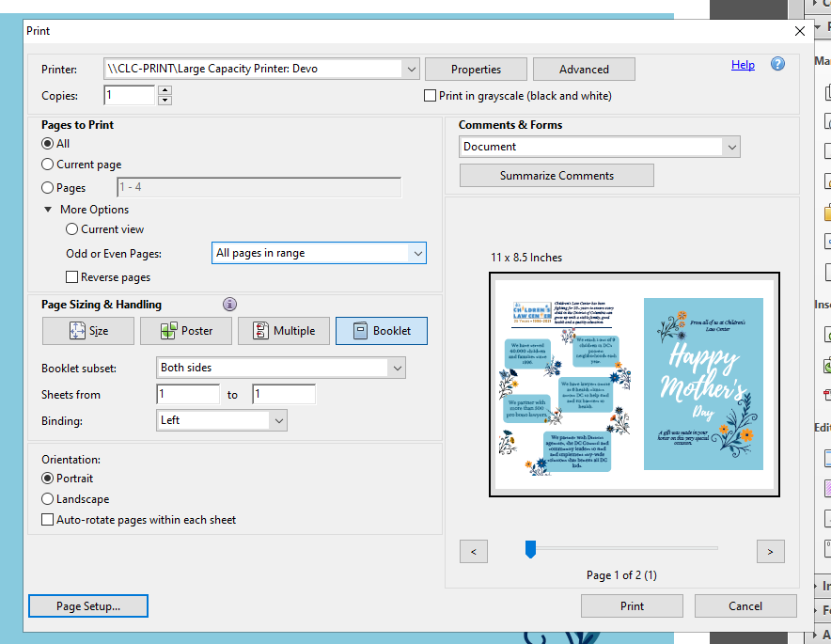The width and height of the screenshot is (831, 644).
Task: Click the page preview navigation slider
Action: point(529,547)
